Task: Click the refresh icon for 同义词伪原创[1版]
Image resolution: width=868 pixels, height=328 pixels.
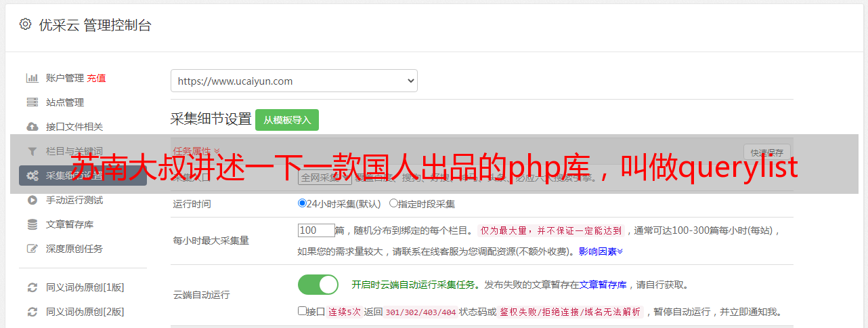Action: 32,287
